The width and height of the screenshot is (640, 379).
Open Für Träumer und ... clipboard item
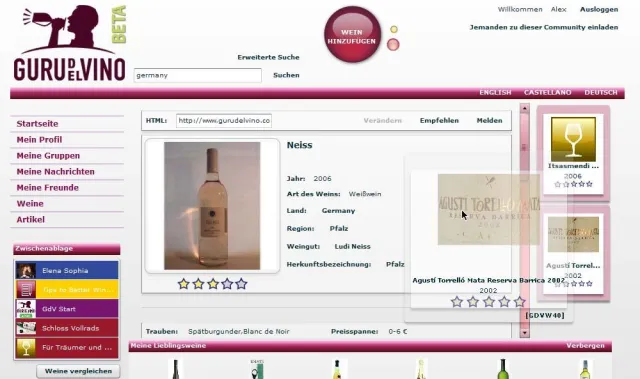click(x=67, y=348)
